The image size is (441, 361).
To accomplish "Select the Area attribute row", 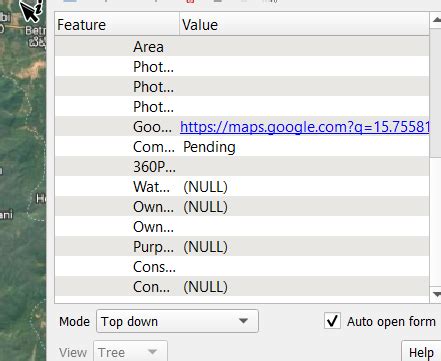I will click(242, 47).
